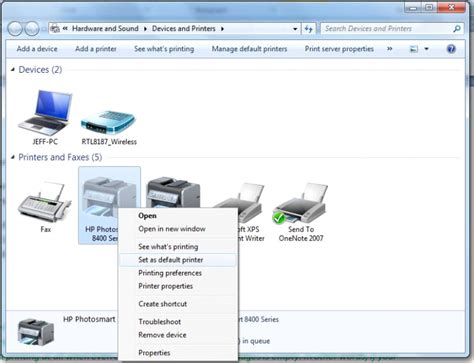This screenshot has width=474, height=363.
Task: Choose Printing preferences from context menu
Action: pyautogui.click(x=170, y=273)
